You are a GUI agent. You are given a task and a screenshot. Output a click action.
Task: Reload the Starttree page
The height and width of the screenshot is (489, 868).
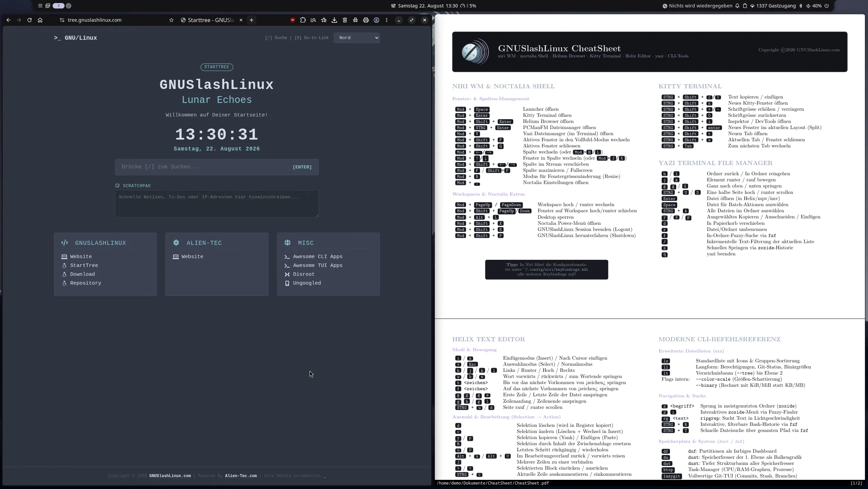point(30,20)
